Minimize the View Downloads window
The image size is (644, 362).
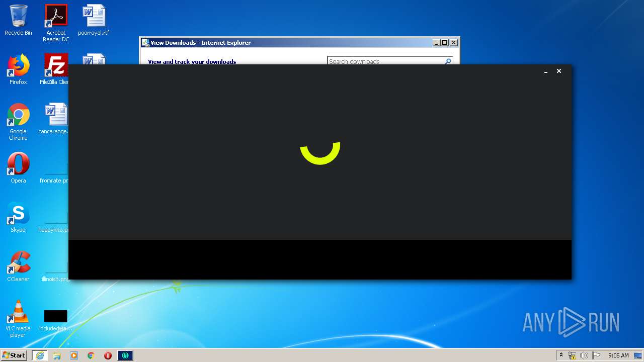[x=436, y=43]
